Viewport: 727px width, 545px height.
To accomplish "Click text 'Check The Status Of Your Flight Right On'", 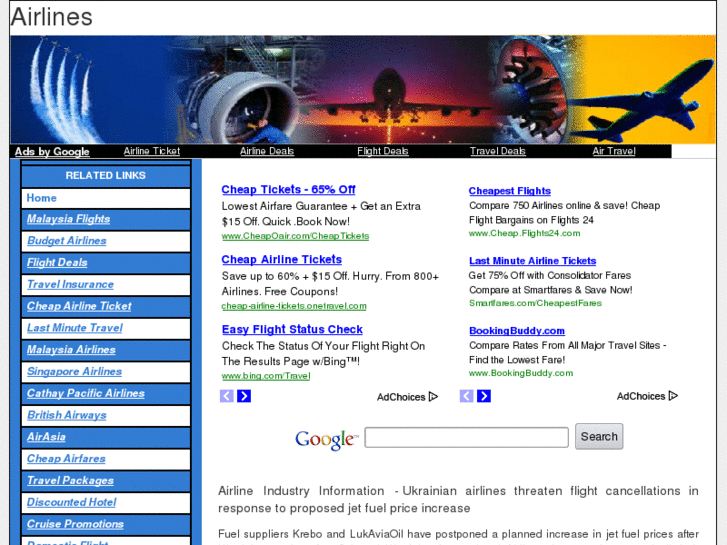I will click(323, 346).
